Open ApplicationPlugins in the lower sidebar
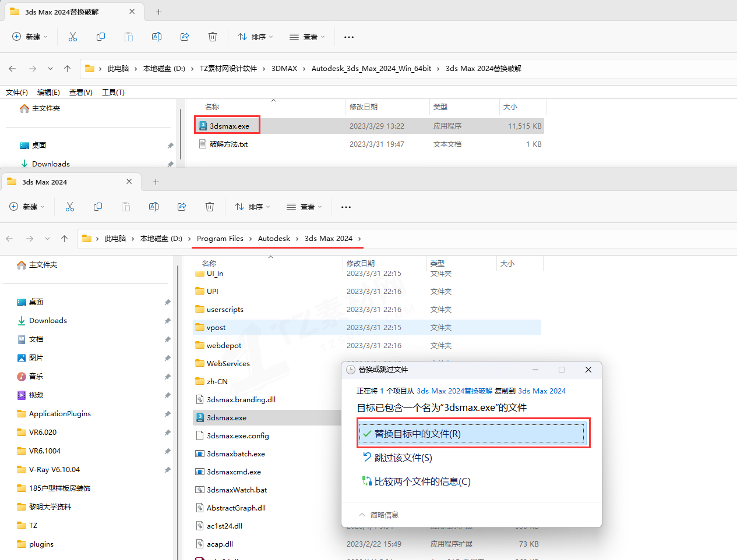The image size is (737, 560). pos(54,414)
